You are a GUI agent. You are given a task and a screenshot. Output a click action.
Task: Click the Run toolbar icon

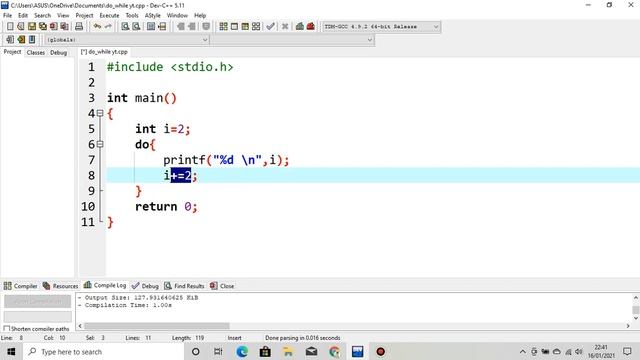tap(234, 27)
